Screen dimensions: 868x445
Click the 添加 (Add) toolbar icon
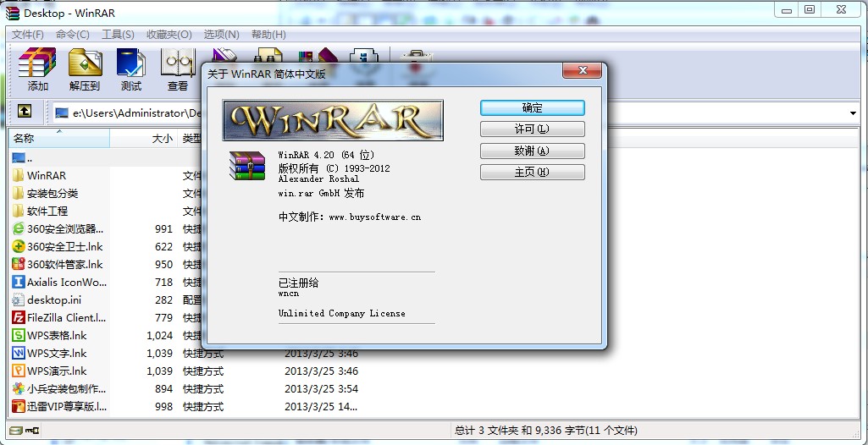[x=37, y=69]
